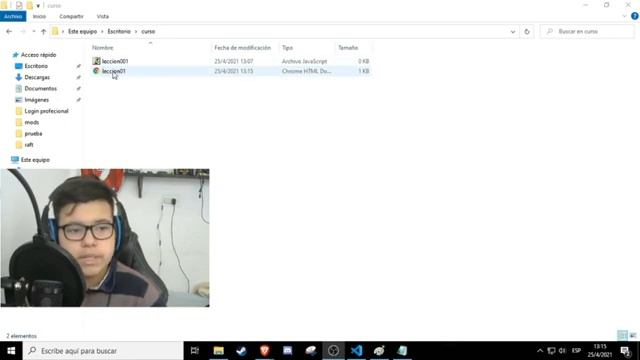Click New folder icon in quick access toolbar
Screen dimensions: 640x360
(x=29, y=5)
